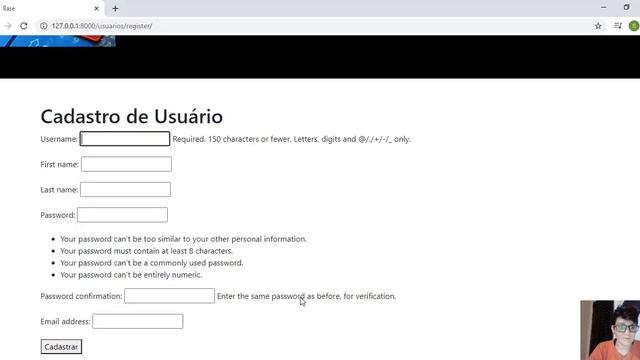Focus the Last name input field
The width and height of the screenshot is (640, 360).
[125, 189]
